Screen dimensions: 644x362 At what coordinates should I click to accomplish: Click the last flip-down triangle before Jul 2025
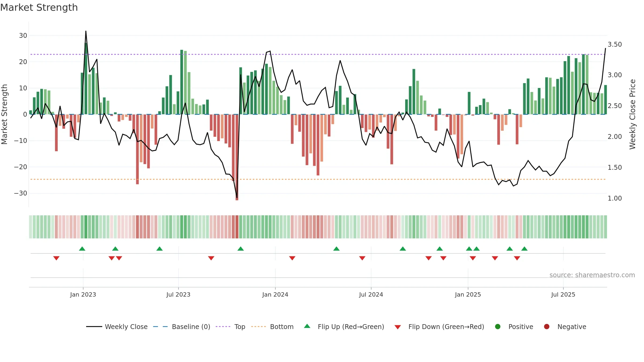point(517,258)
